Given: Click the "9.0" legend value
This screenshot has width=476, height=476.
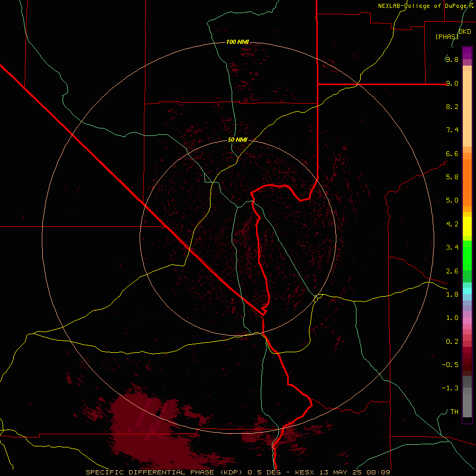Looking at the screenshot, I should click(452, 83).
